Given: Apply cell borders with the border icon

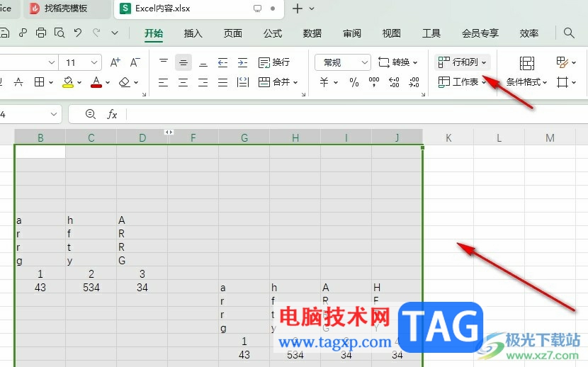Looking at the screenshot, I should 40,82.
